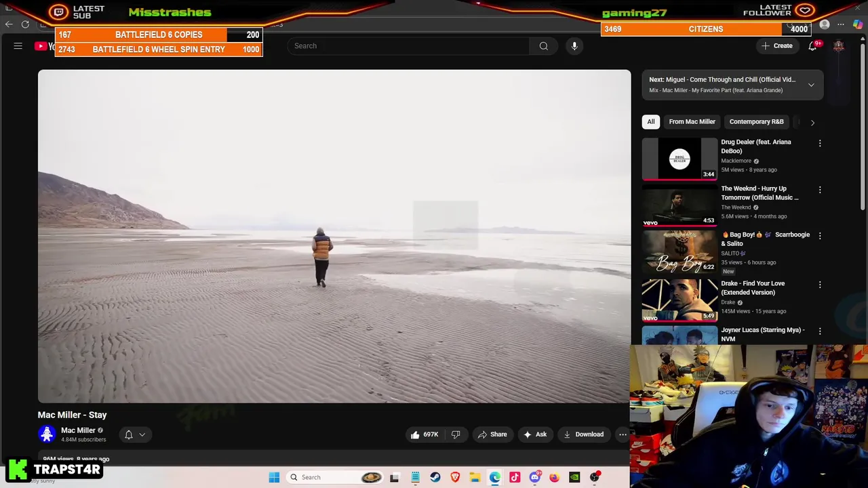
Task: Download the video with Download button
Action: [583, 434]
